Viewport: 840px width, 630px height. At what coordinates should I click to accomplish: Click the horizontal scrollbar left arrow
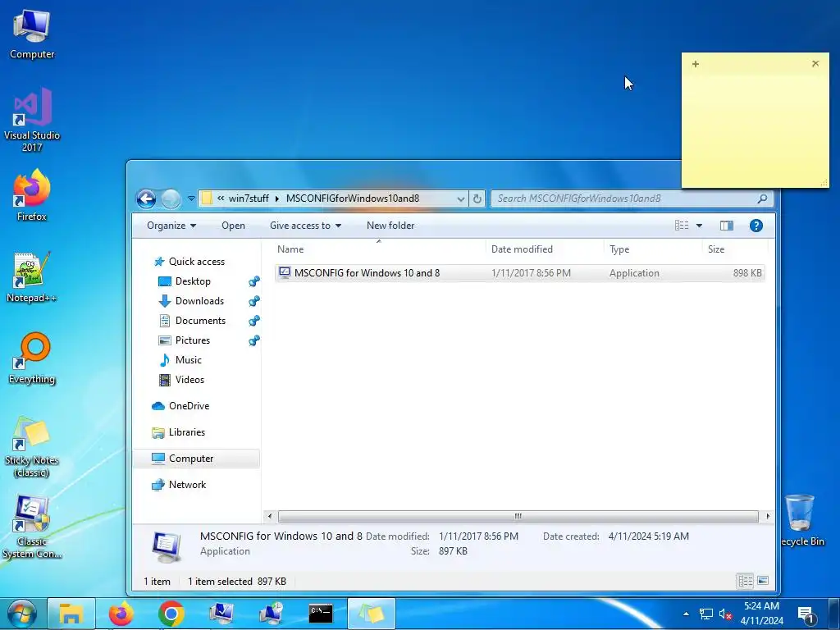click(x=270, y=517)
